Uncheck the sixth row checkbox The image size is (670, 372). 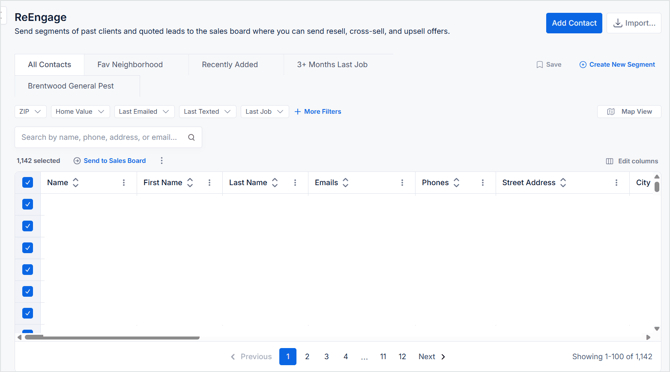[x=28, y=313]
